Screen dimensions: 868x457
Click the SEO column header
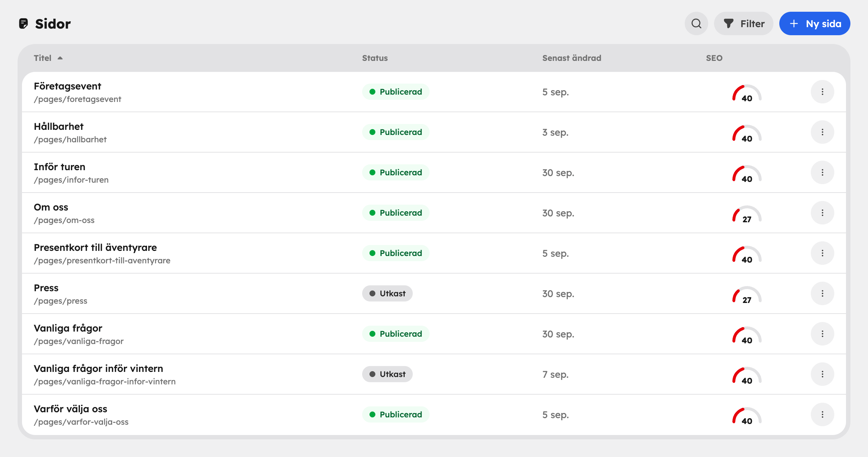point(714,58)
